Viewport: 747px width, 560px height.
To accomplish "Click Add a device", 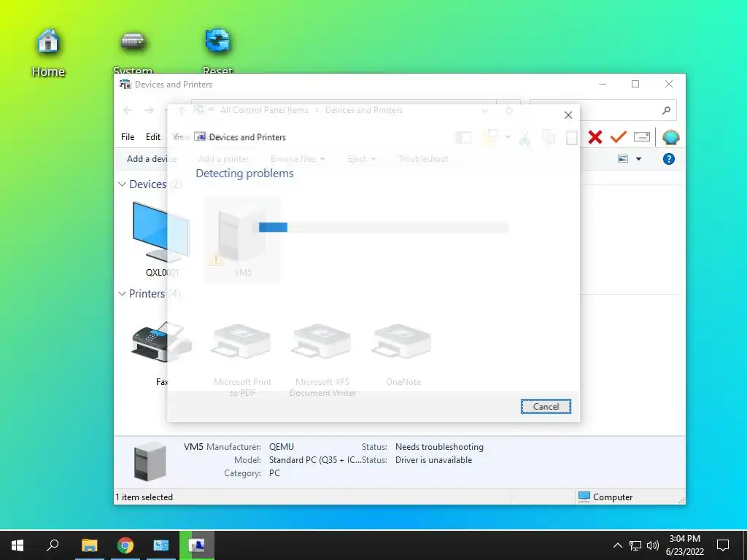I will point(151,158).
